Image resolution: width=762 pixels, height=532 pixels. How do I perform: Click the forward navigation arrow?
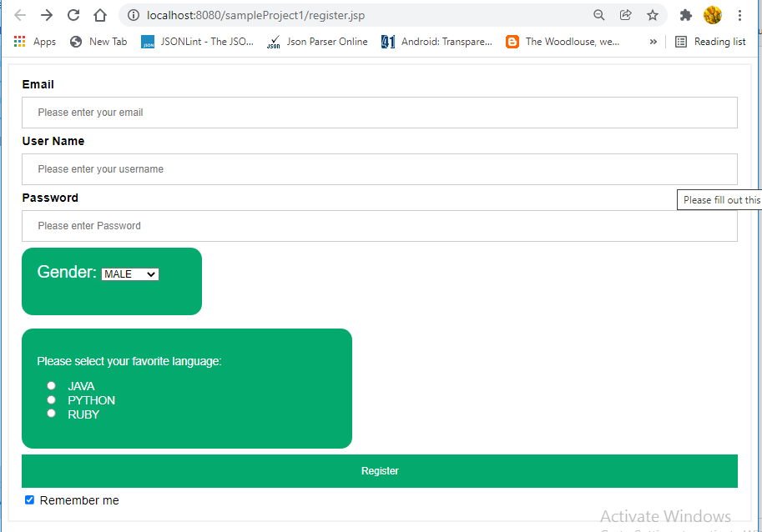pos(47,15)
